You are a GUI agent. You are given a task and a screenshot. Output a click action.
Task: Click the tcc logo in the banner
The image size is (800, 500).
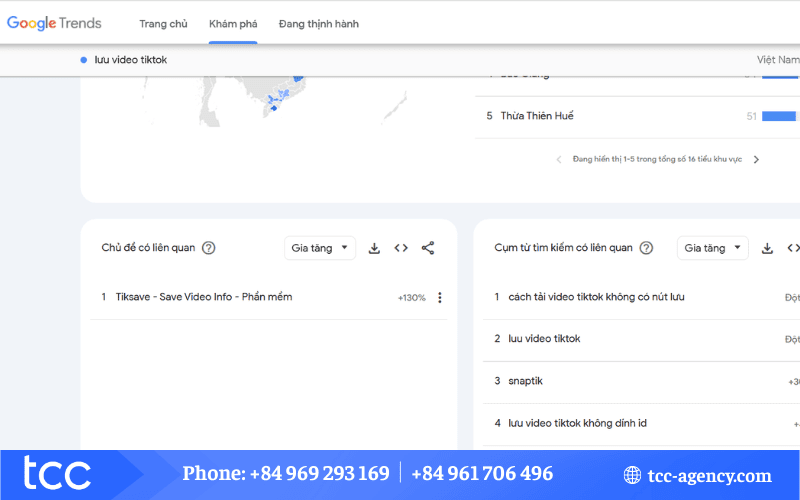[57, 472]
